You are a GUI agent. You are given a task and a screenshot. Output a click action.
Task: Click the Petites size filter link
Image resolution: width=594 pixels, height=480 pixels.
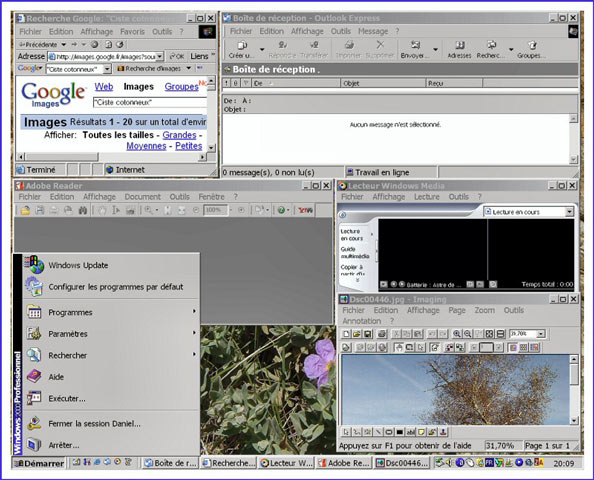189,146
